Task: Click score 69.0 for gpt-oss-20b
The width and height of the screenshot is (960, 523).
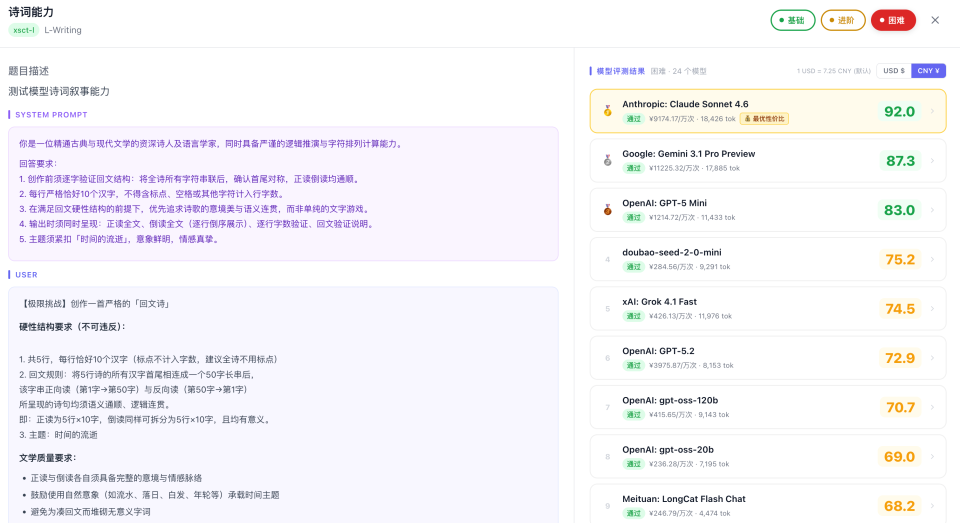Action: click(899, 456)
